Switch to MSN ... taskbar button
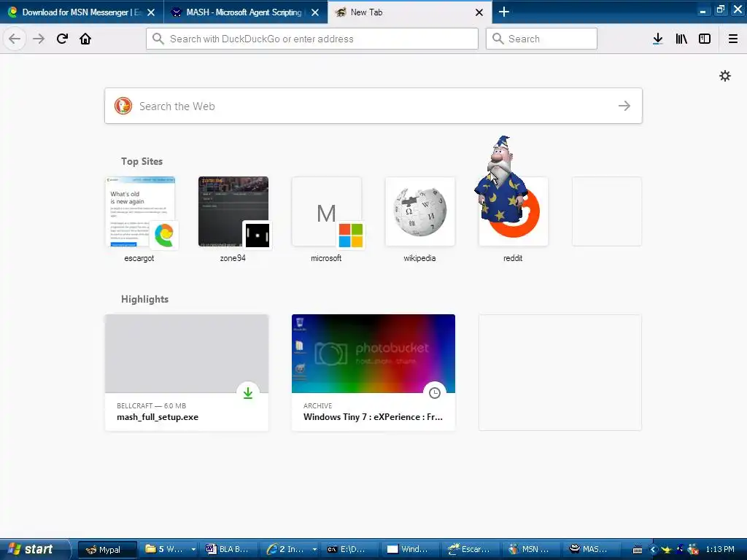The width and height of the screenshot is (747, 560). click(x=533, y=550)
